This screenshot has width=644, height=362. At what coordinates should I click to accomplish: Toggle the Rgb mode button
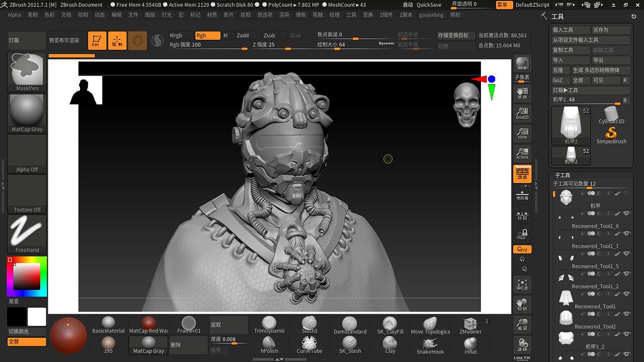coord(207,35)
